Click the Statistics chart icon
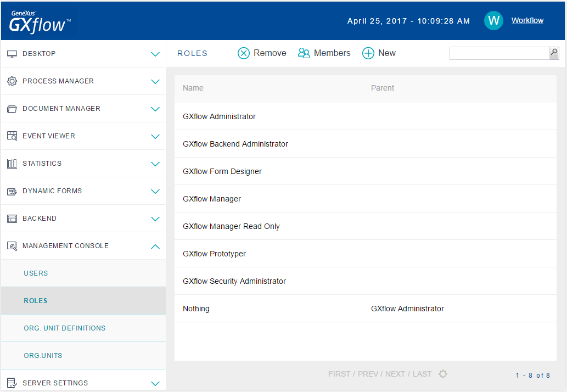Image resolution: width=567 pixels, height=392 pixels. pyautogui.click(x=12, y=164)
